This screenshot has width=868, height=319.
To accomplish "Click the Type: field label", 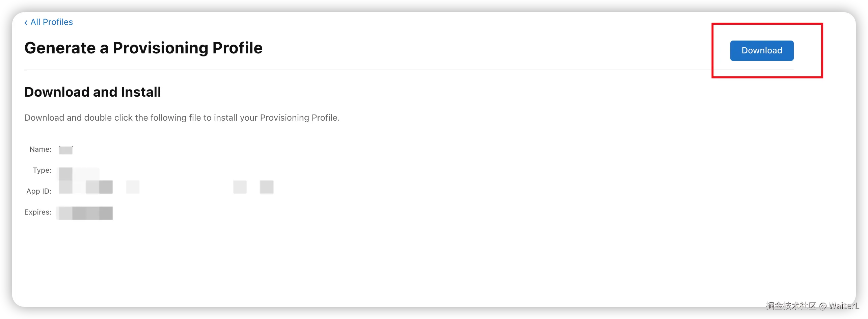I will (x=42, y=170).
